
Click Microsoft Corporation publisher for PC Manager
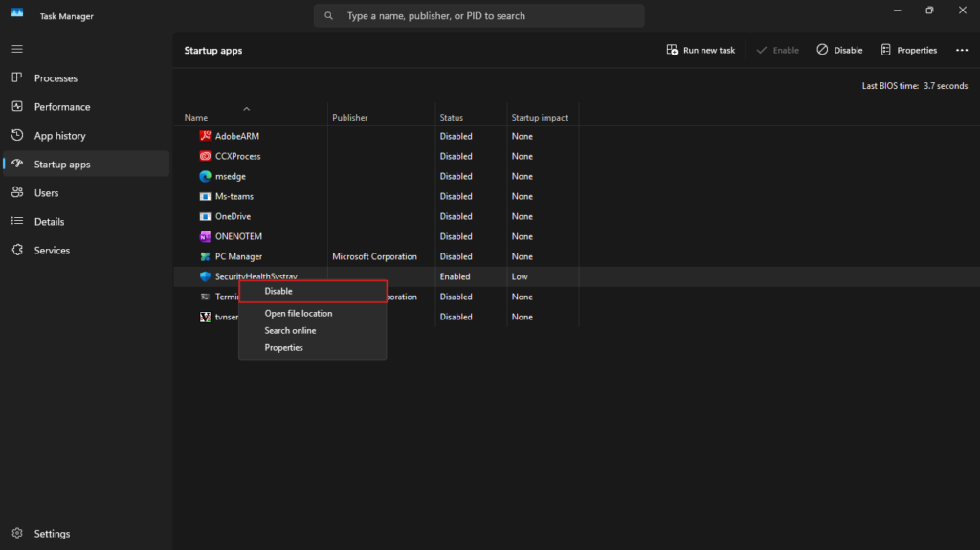[374, 257]
